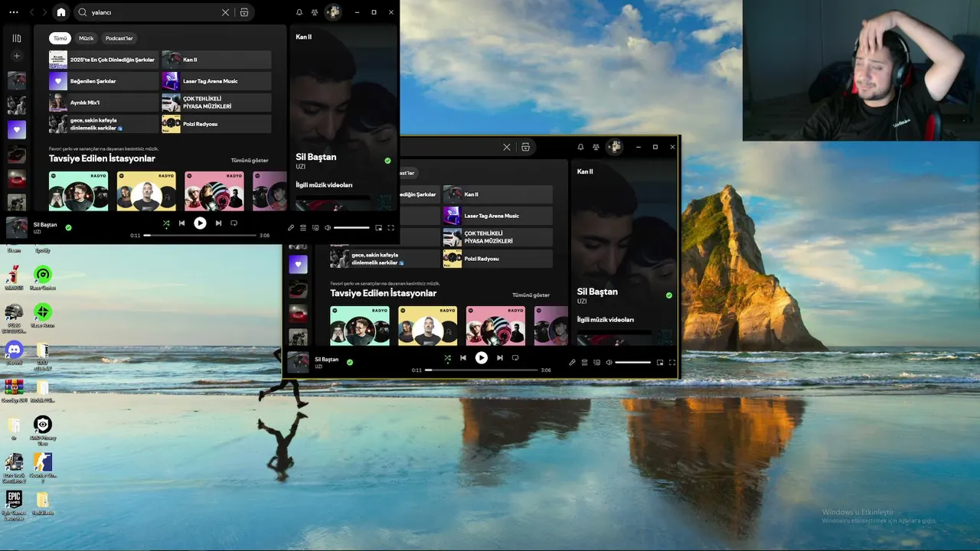Open the Ayrılık Mix'i tile
980x551 pixels.
103,103
